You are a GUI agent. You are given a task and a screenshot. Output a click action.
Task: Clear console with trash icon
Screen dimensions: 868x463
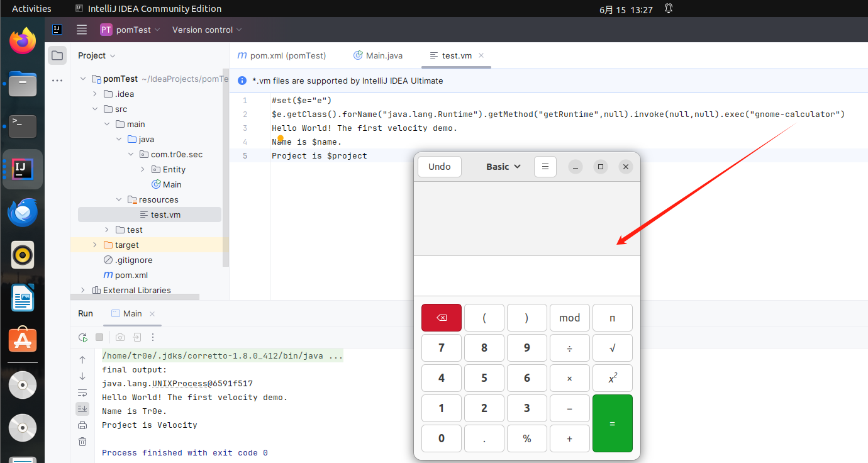(x=82, y=442)
